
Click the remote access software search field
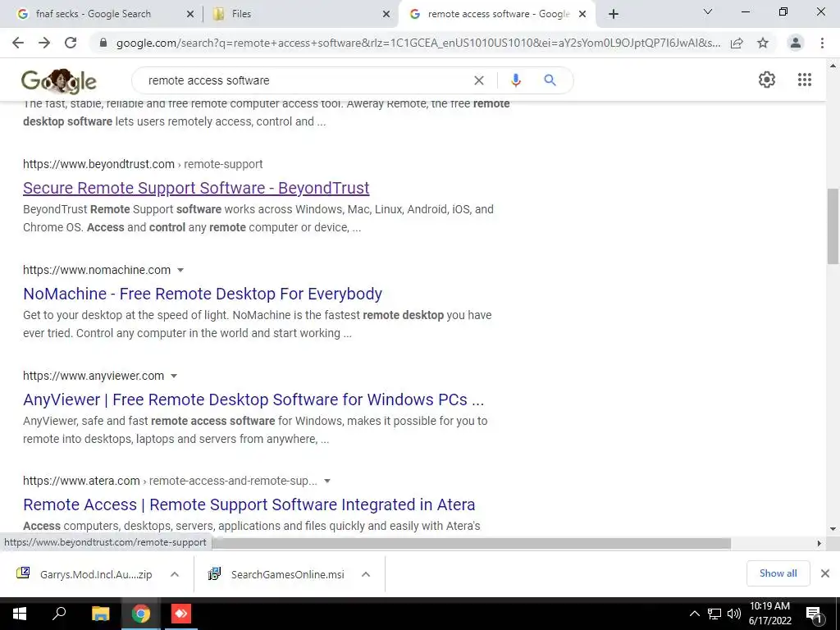click(305, 80)
